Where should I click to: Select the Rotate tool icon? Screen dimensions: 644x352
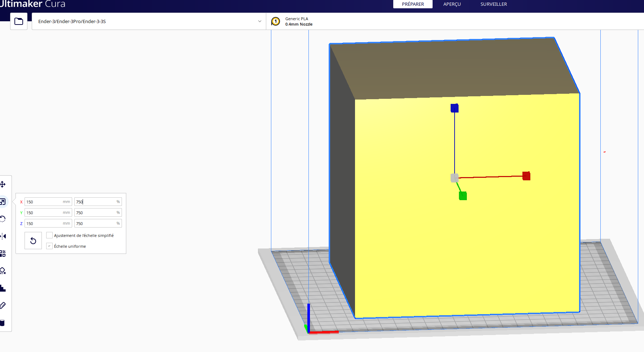(x=3, y=219)
